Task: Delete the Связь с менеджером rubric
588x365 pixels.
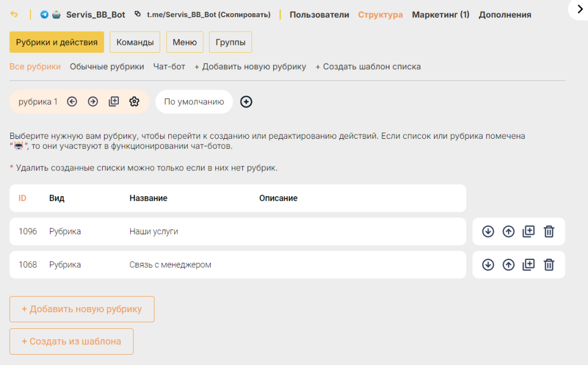Action: 549,264
